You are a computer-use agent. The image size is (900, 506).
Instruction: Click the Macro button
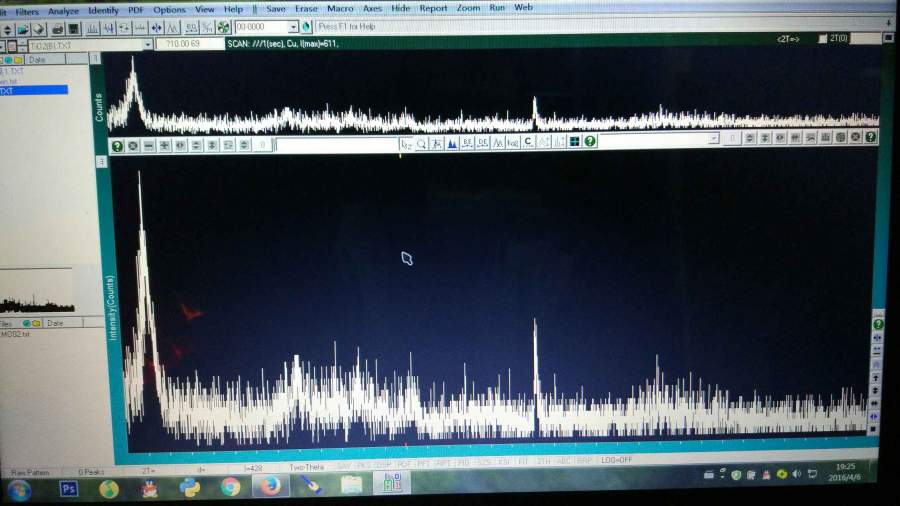point(340,9)
